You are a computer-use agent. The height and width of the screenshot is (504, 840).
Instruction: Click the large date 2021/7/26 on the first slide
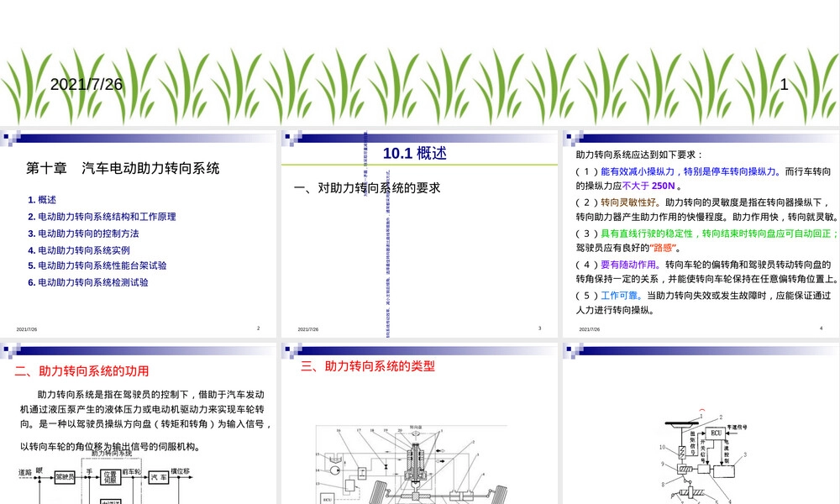coord(87,85)
